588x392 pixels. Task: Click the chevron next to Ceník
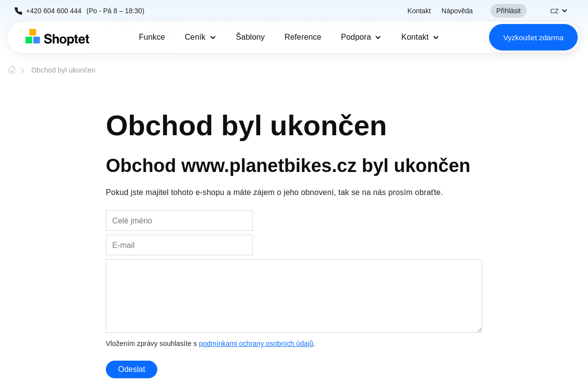(213, 37)
